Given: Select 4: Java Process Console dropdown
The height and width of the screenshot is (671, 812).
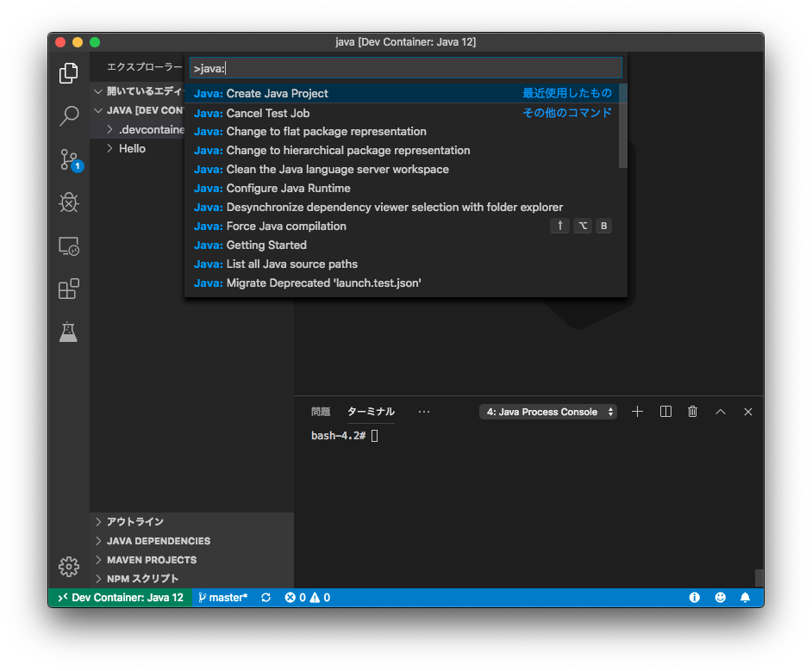Looking at the screenshot, I should (x=548, y=412).
